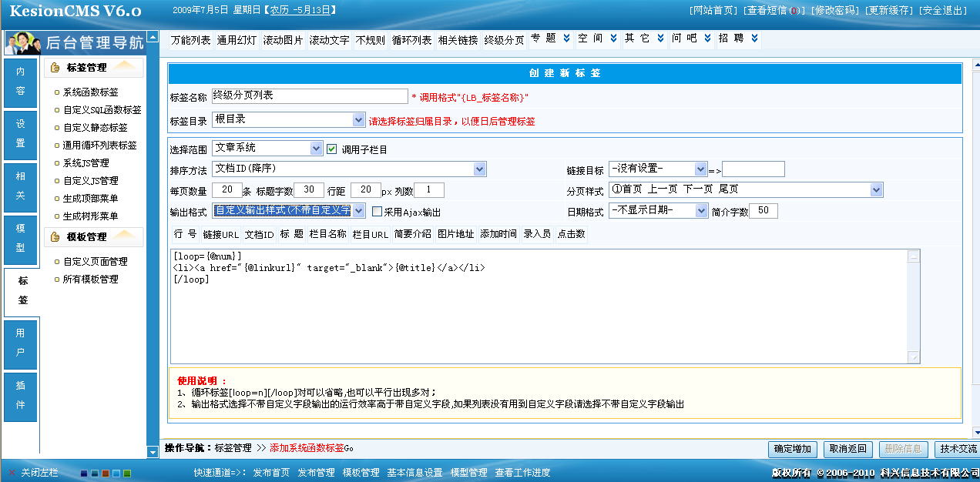Uncheck the 调用子栏目 checkbox
Screen dimensions: 980x482
tap(332, 149)
